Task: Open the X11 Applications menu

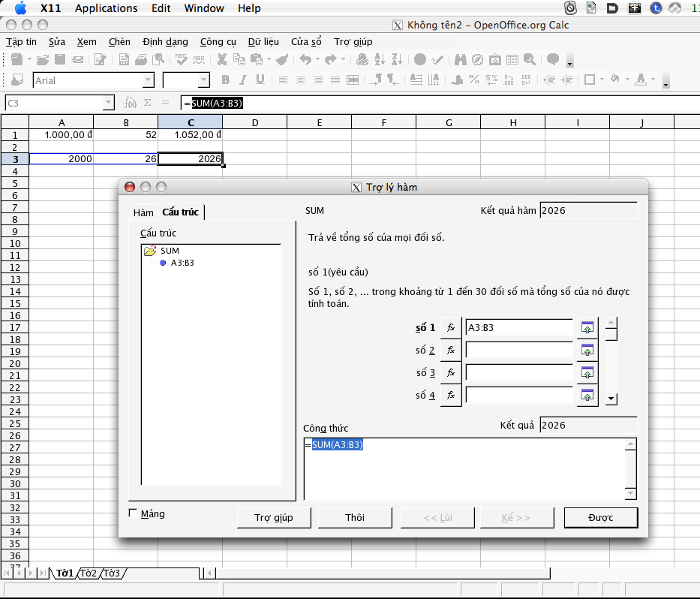Action: [x=107, y=8]
